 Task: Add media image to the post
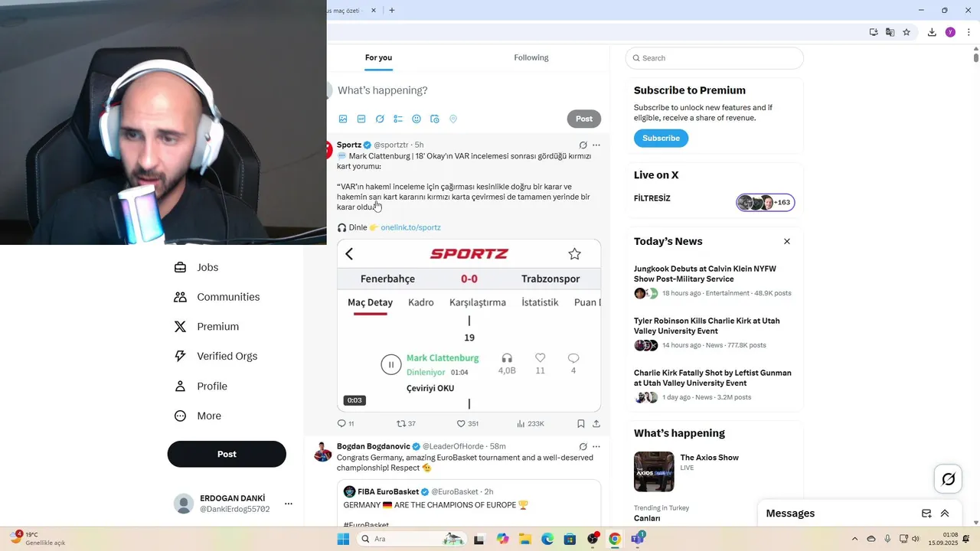pos(343,119)
